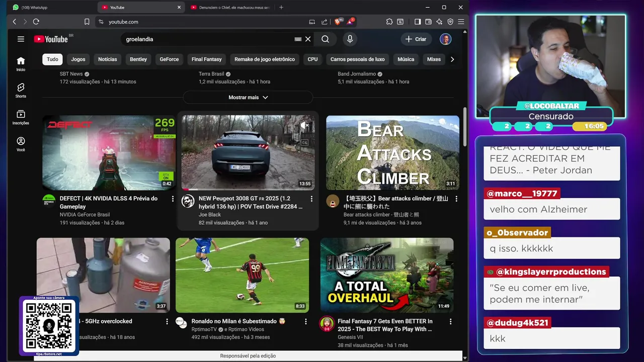Open a new browser tab

(281, 8)
